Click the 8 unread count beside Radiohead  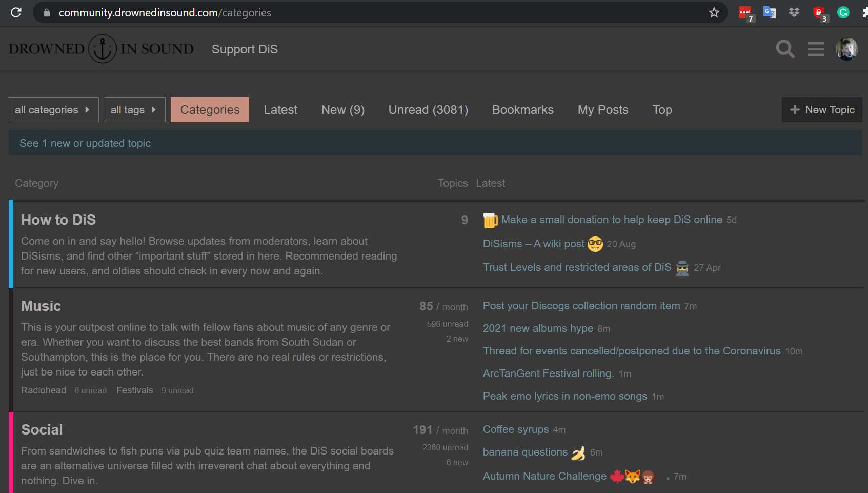91,391
